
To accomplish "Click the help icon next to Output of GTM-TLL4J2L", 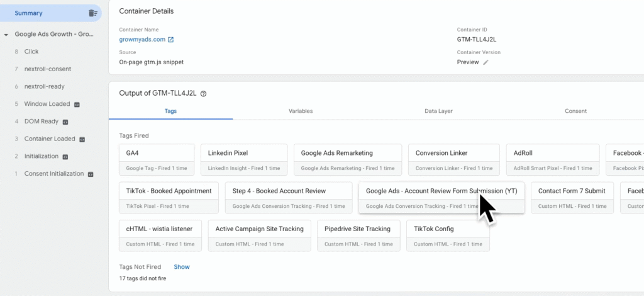I will (x=203, y=93).
